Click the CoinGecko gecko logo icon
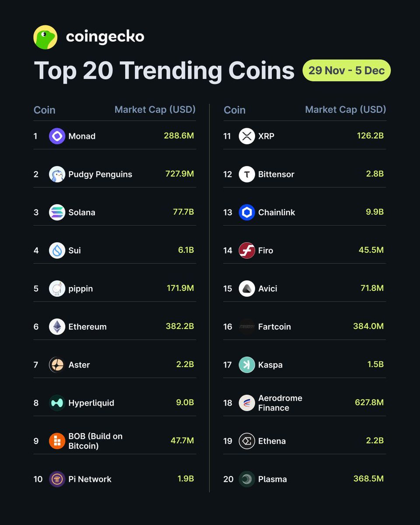The width and height of the screenshot is (420, 525). [45, 37]
